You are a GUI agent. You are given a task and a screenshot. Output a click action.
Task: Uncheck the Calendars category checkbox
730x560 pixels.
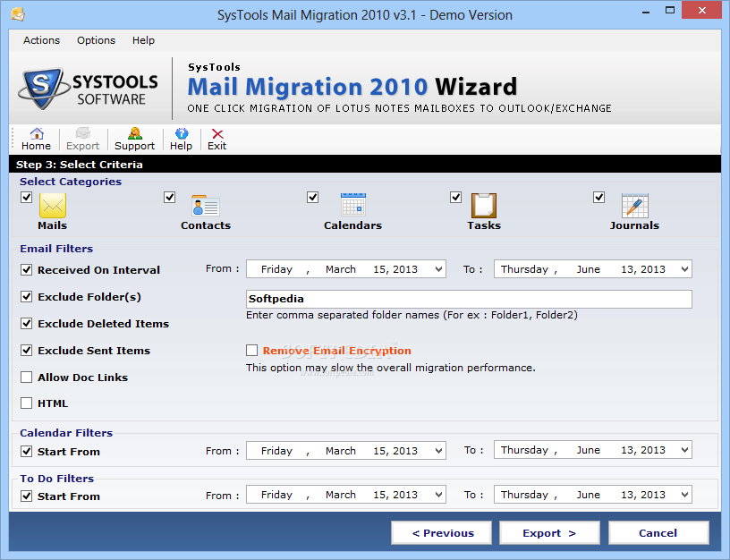pyautogui.click(x=313, y=198)
